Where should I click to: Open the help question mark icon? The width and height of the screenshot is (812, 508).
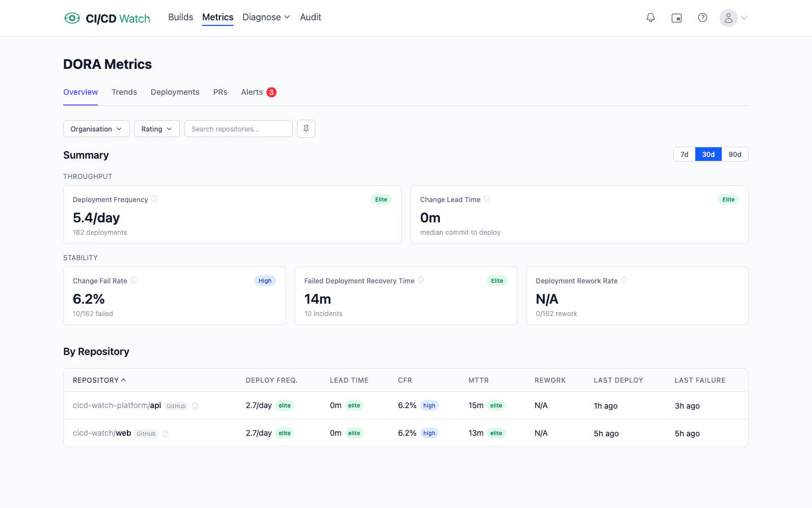click(x=703, y=18)
